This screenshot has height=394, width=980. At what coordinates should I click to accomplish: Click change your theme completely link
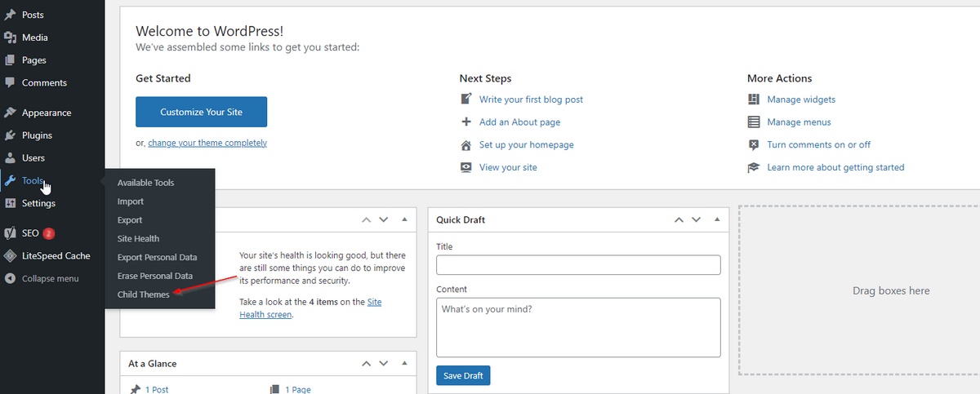click(x=207, y=143)
